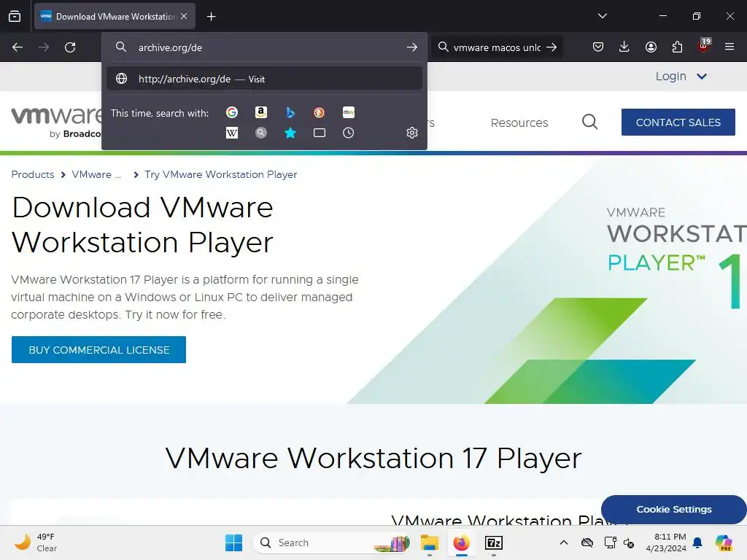
Task: Search with DuckDuckGo this time
Action: [320, 112]
